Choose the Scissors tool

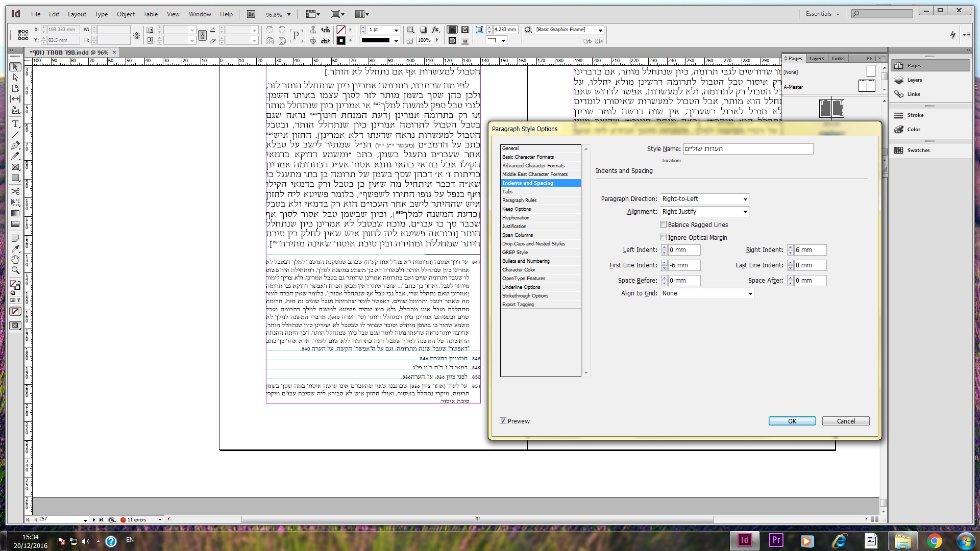[x=15, y=192]
